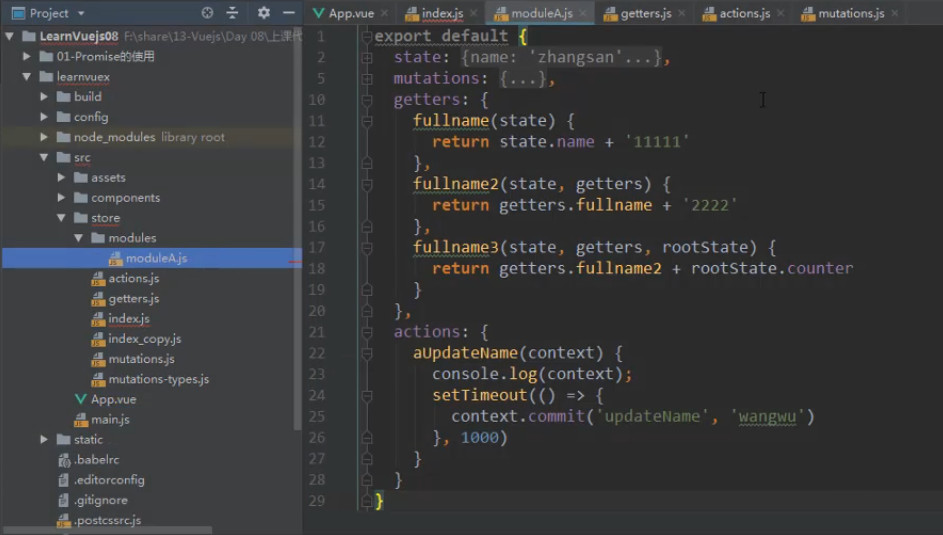
Task: Click the static folder icon
Action: pos(64,439)
